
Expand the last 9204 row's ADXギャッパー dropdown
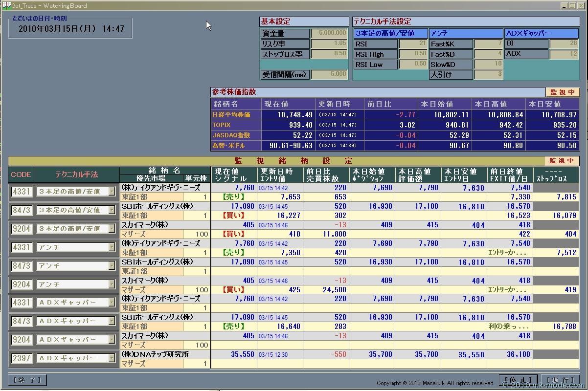(x=112, y=340)
